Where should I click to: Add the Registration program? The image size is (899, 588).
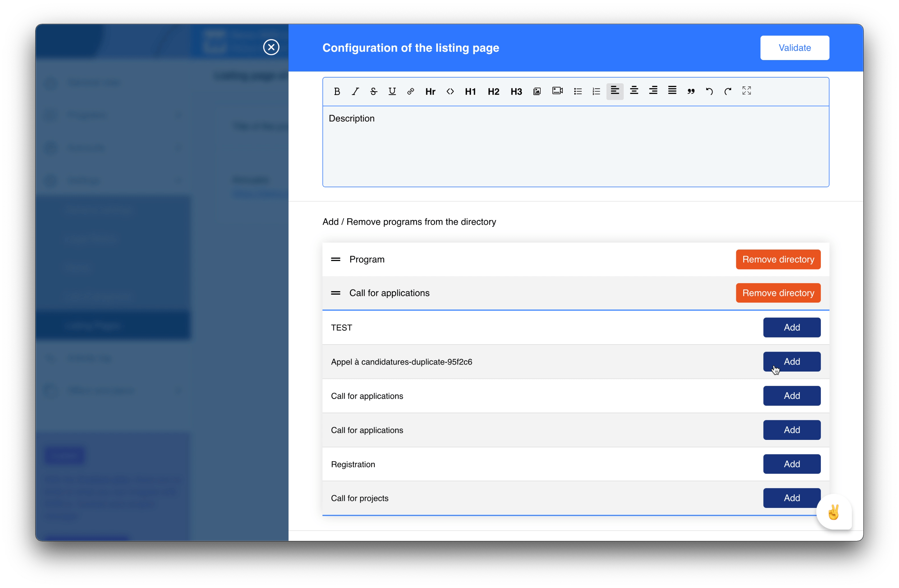(x=791, y=464)
